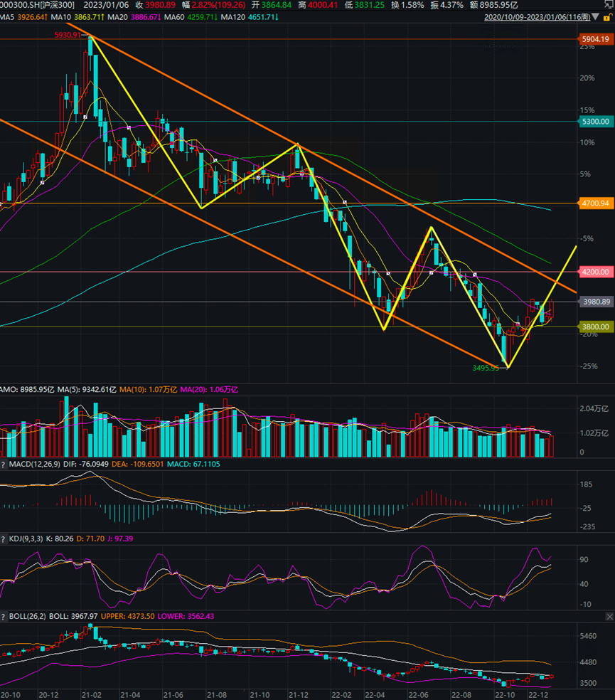Open help for the BOLL indicator

click(4, 617)
